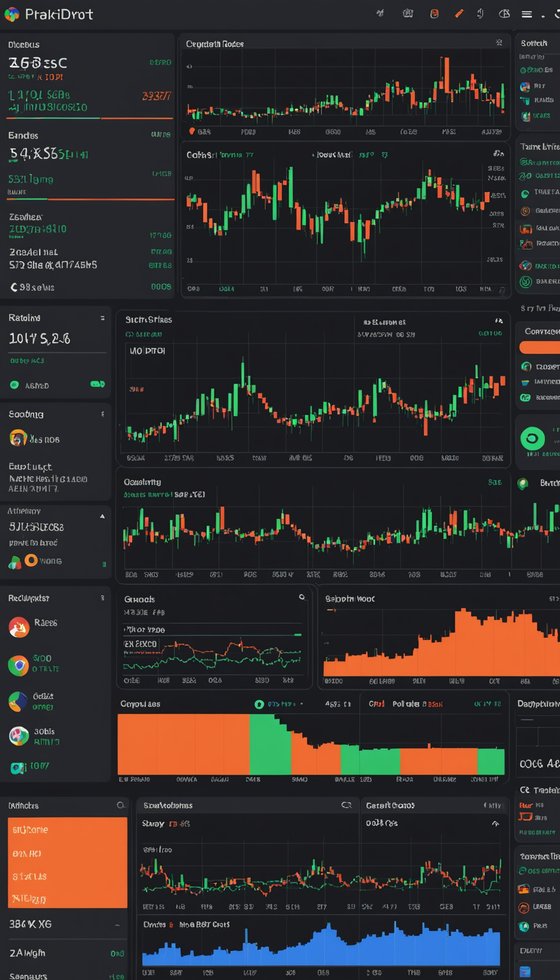This screenshot has width=560, height=980.
Task: Click the fox icon next to Raees
Action: [19, 628]
